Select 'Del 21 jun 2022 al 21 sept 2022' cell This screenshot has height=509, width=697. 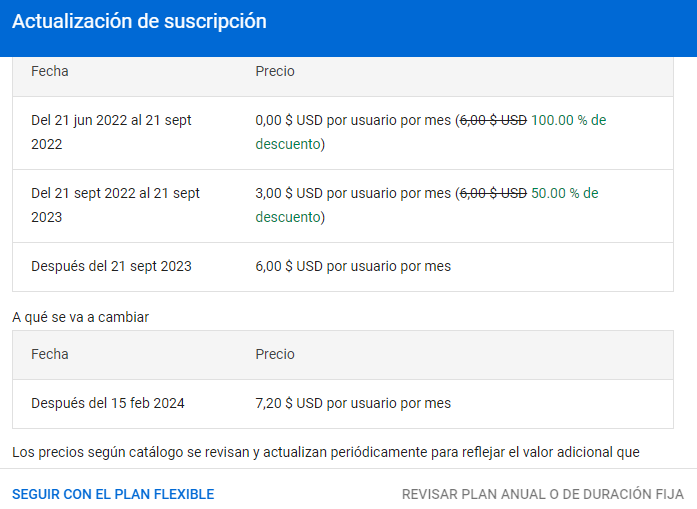(111, 132)
